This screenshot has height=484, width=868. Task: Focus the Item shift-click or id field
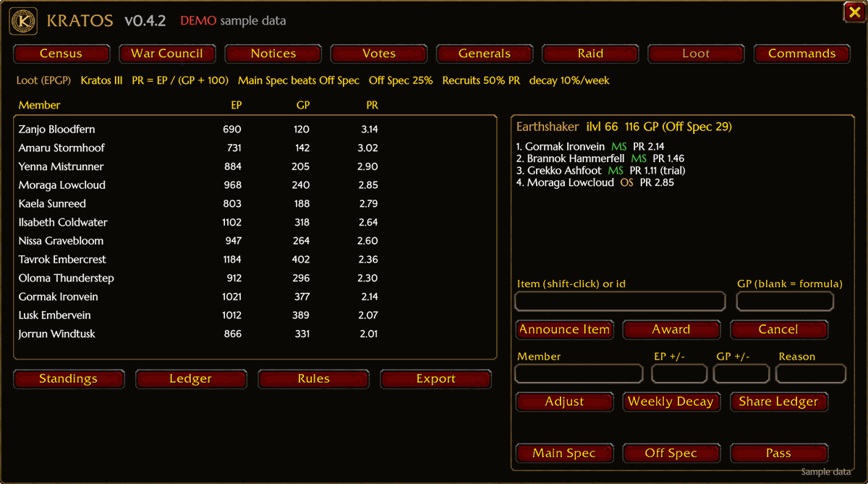[620, 302]
